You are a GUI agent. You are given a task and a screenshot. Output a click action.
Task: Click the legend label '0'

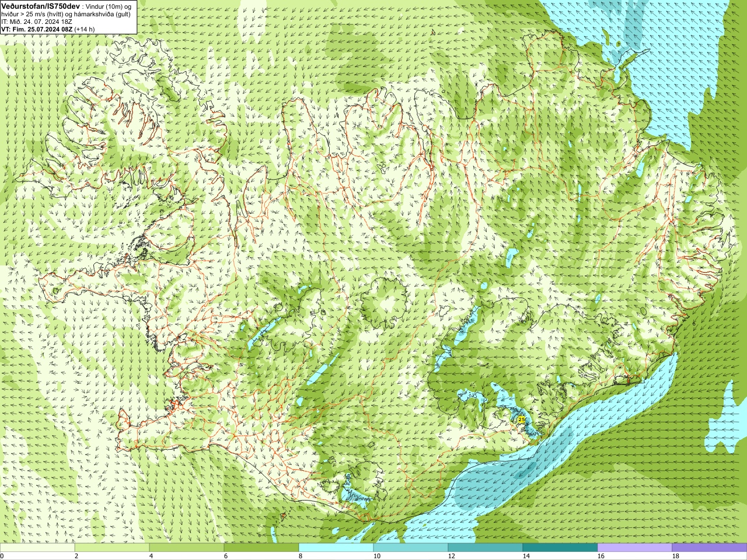tap(2, 556)
